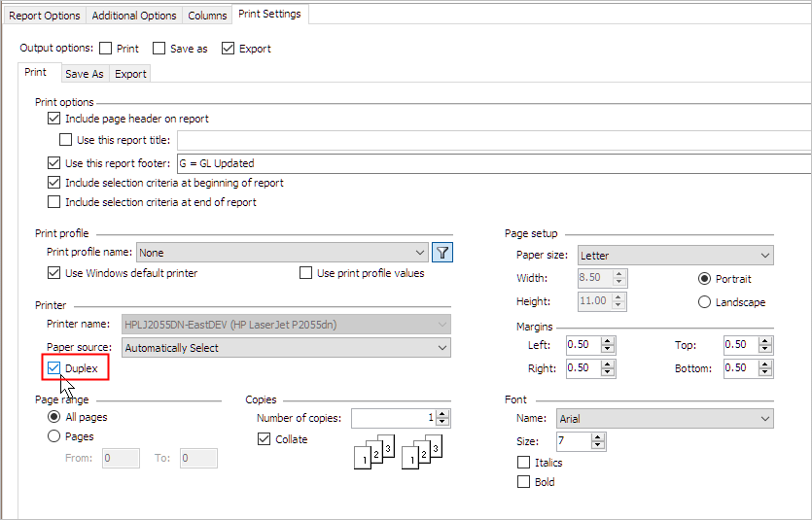This screenshot has height=520, width=812.
Task: Open the Columns tab
Action: 207,16
